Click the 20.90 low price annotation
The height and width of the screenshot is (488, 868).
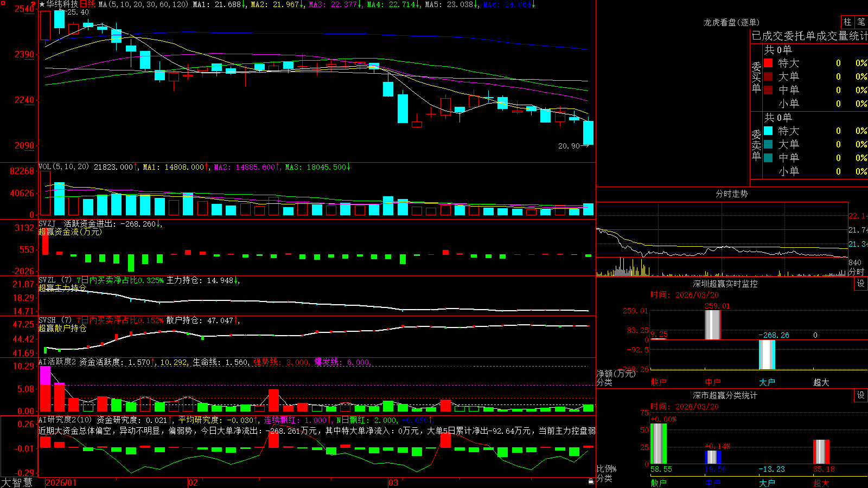569,146
